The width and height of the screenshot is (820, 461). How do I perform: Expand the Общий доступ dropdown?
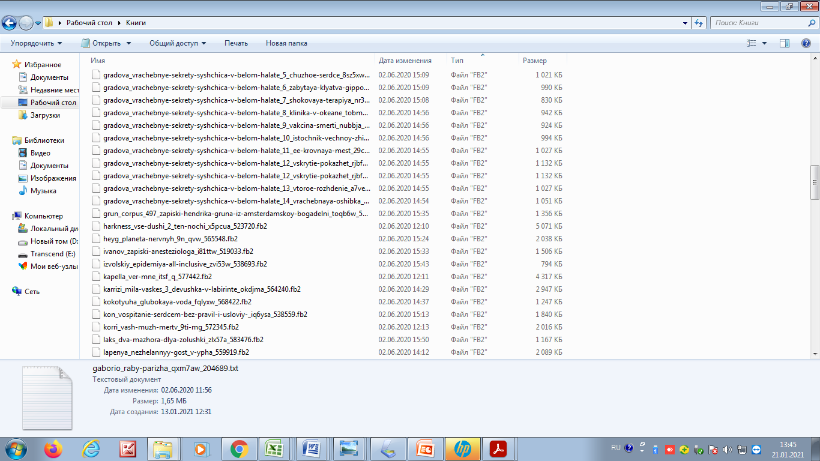(x=176, y=43)
